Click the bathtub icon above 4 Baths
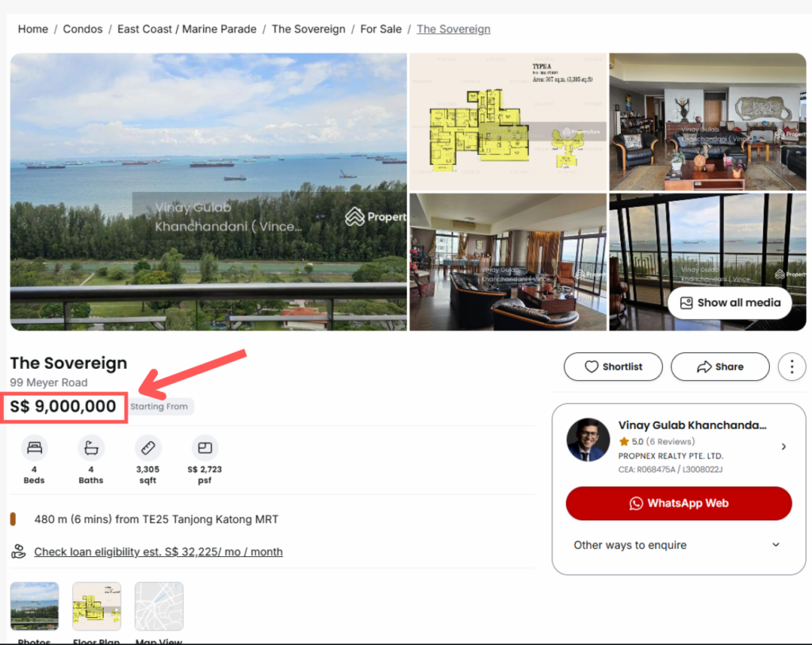Image resolution: width=812 pixels, height=645 pixels. coord(91,447)
